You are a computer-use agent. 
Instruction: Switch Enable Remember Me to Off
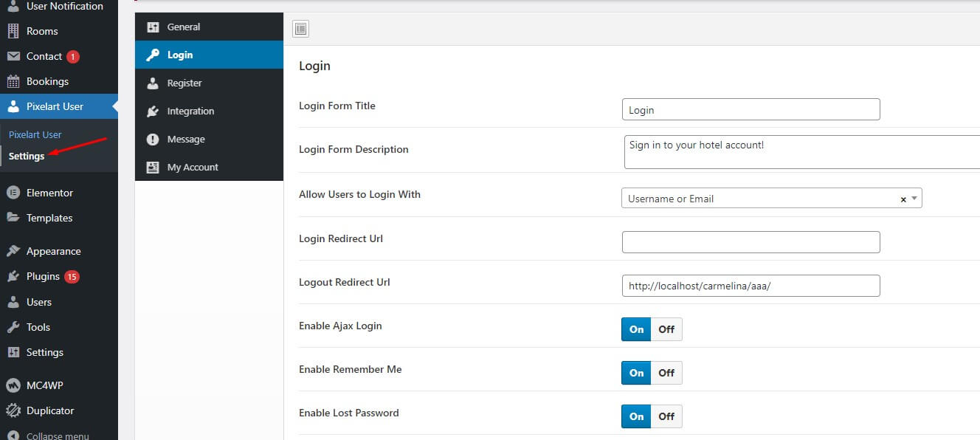click(x=666, y=373)
